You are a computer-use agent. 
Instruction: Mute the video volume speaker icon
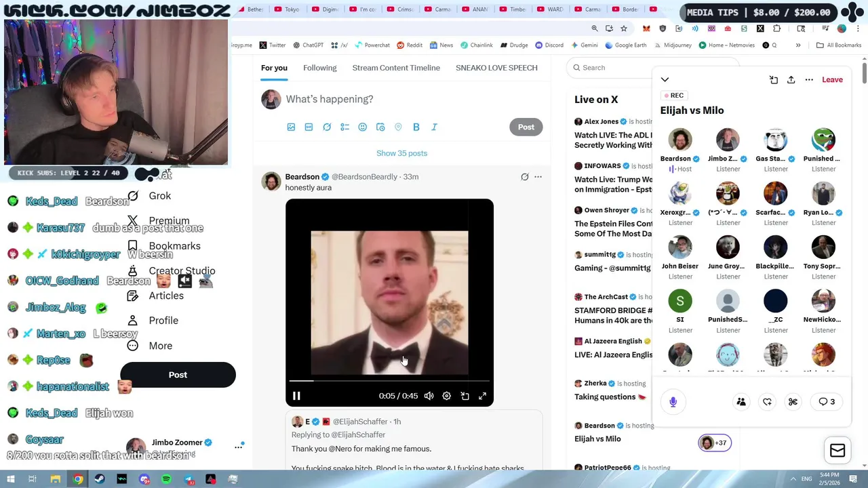[x=429, y=396]
